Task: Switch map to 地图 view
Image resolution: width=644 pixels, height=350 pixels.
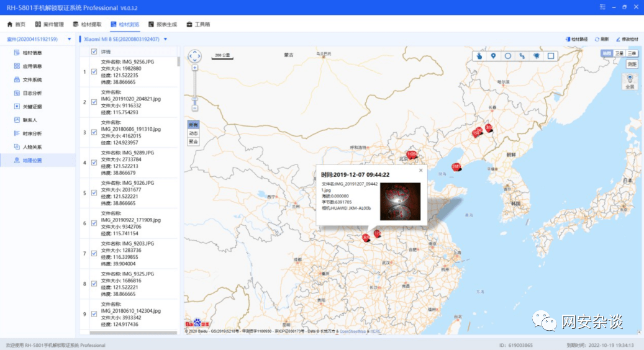Action: tap(607, 54)
